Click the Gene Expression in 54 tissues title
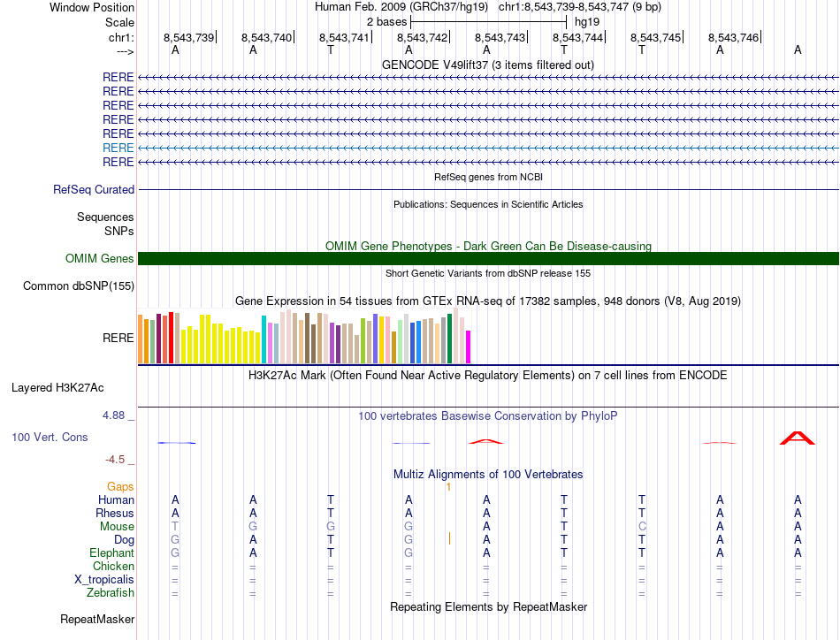This screenshot has width=840, height=640. pos(487,301)
